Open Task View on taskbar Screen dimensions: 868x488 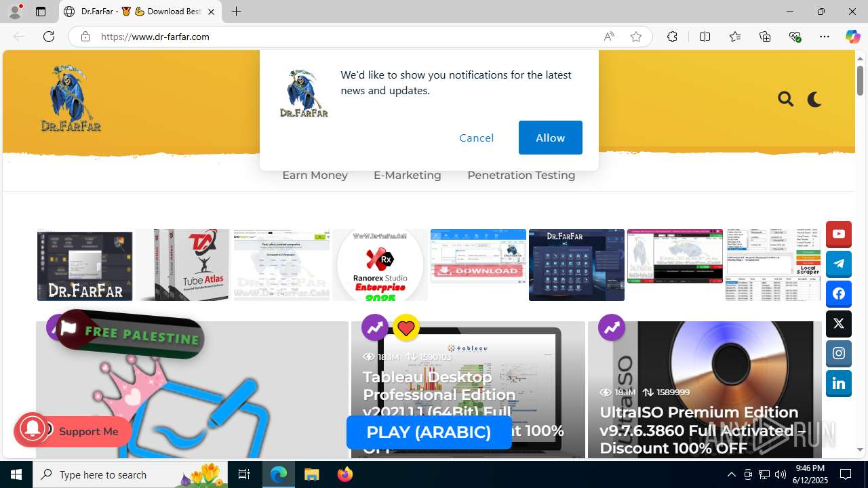click(245, 474)
